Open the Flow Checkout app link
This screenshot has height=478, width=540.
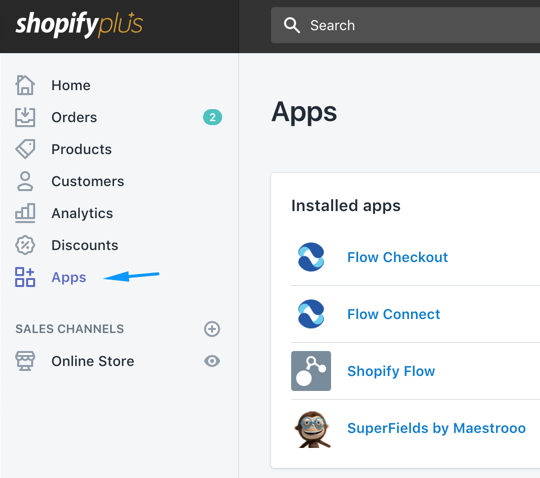click(x=397, y=257)
